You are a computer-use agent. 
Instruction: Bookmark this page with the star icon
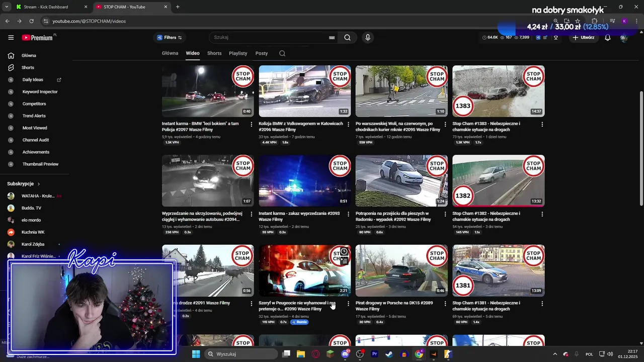pyautogui.click(x=578, y=21)
